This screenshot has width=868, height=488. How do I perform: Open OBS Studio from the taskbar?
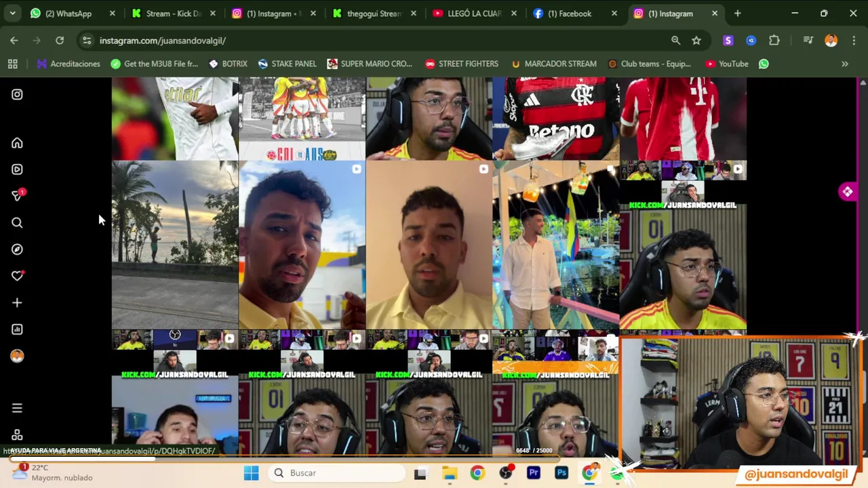point(505,473)
